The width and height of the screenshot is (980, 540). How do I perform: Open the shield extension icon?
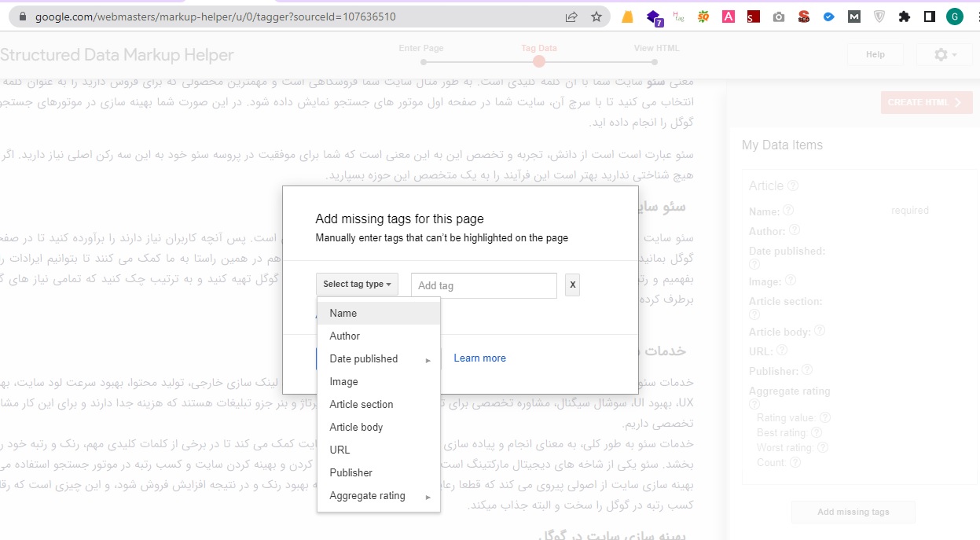point(879,17)
